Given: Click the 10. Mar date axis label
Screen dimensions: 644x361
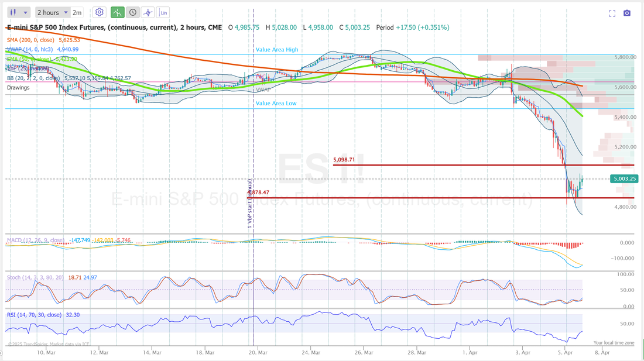Looking at the screenshot, I should pyautogui.click(x=46, y=352).
